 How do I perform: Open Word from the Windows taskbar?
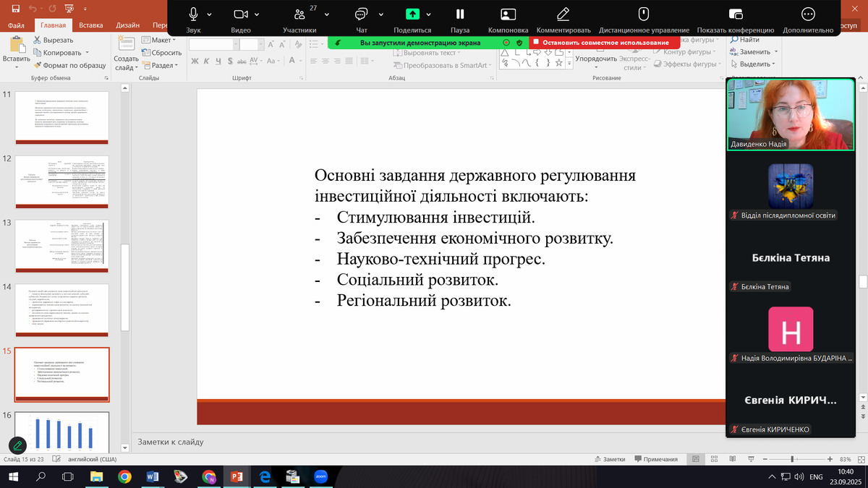pyautogui.click(x=153, y=477)
